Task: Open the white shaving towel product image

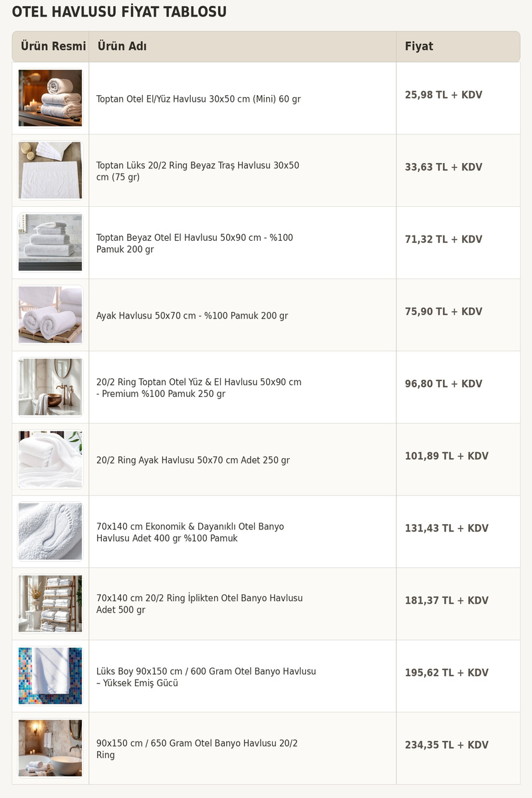Action: tap(50, 170)
